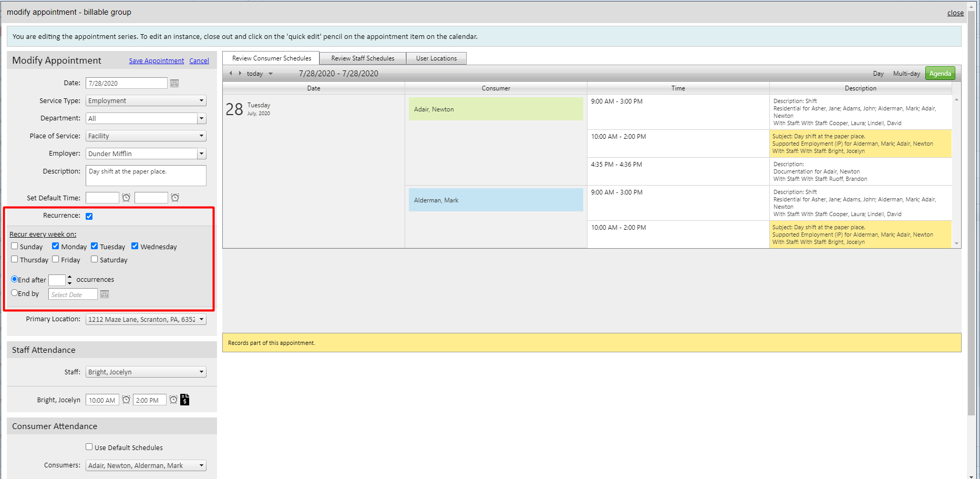Open clock picker for Set Default Time end
Screen dimensions: 980x479
(x=175, y=198)
